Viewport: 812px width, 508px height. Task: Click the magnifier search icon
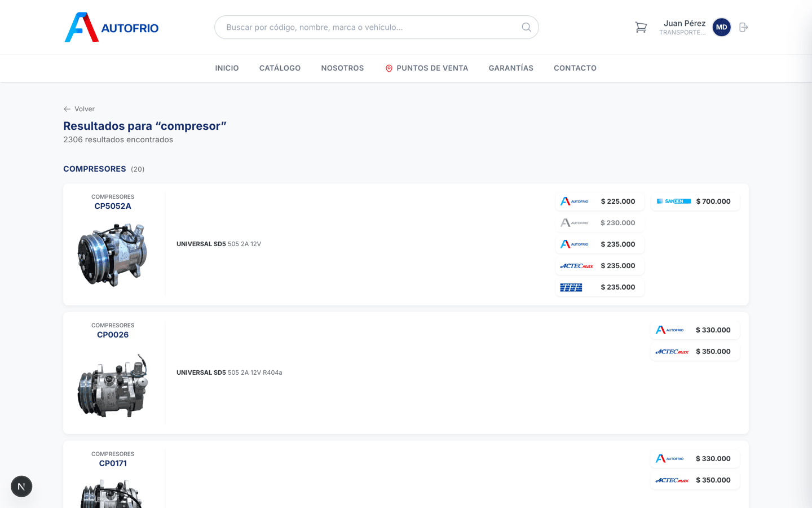point(526,27)
